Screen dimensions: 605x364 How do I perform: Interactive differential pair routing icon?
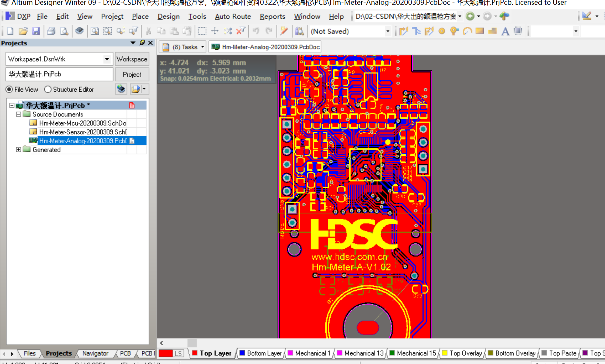(429, 31)
